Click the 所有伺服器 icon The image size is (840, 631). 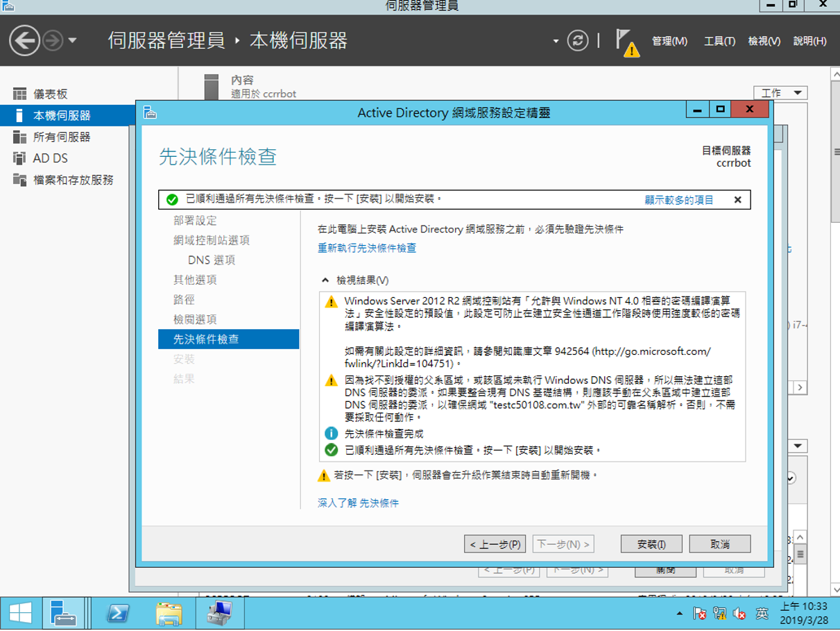click(x=19, y=137)
